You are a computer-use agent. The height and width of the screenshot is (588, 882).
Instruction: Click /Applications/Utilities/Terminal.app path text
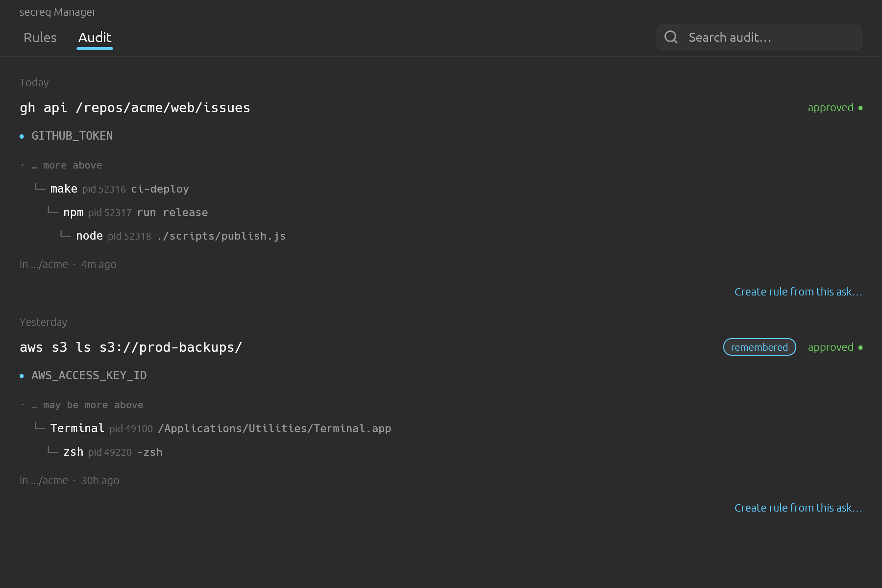(x=274, y=429)
